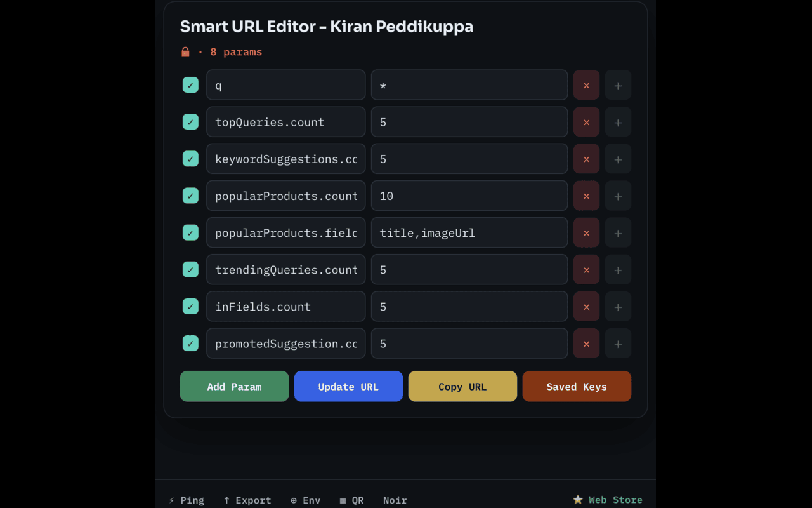Click the popularProducts.count value field
Screen dimensions: 812x508
pyautogui.click(x=469, y=196)
